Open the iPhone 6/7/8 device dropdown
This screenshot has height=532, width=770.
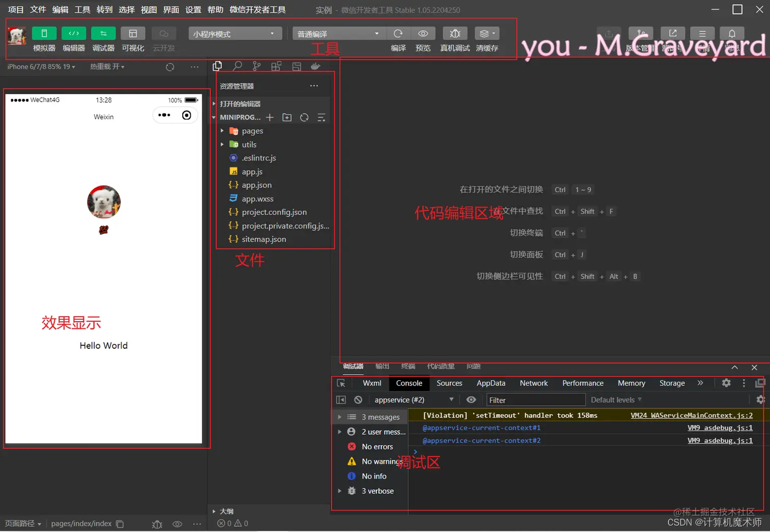pyautogui.click(x=41, y=67)
